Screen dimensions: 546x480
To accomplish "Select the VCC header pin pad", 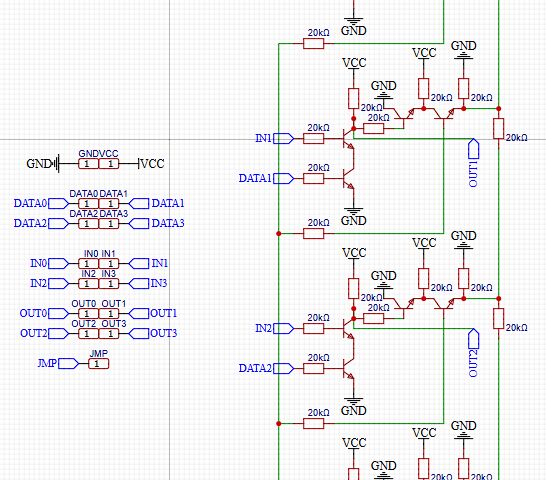I will tap(109, 164).
